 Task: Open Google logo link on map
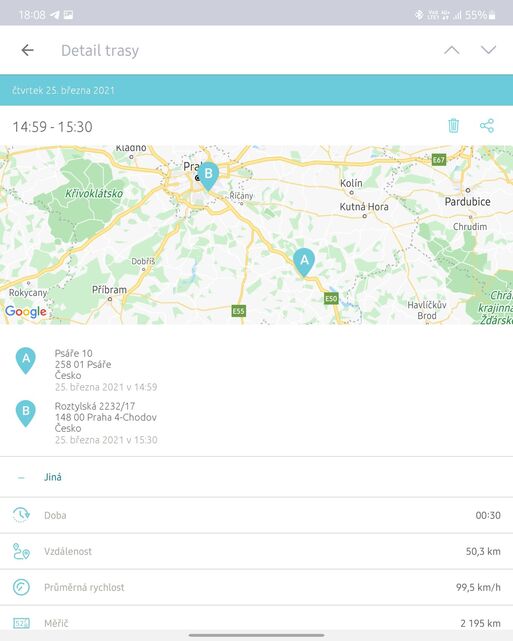(x=26, y=312)
